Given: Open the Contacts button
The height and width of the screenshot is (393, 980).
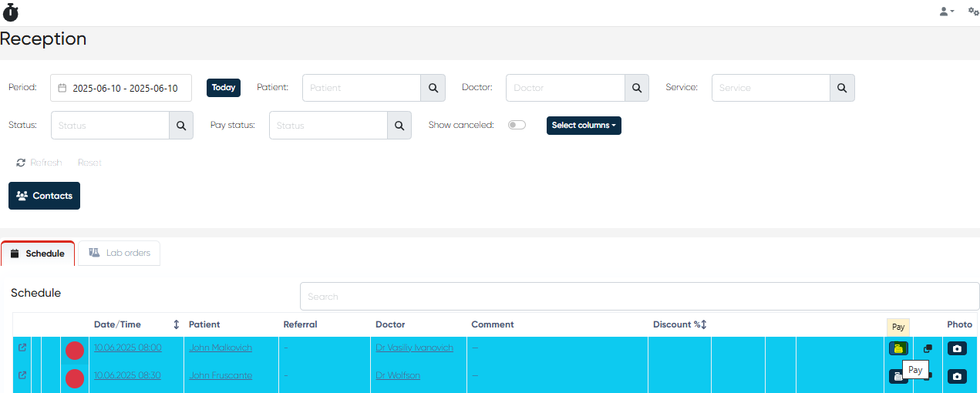Looking at the screenshot, I should (x=44, y=196).
